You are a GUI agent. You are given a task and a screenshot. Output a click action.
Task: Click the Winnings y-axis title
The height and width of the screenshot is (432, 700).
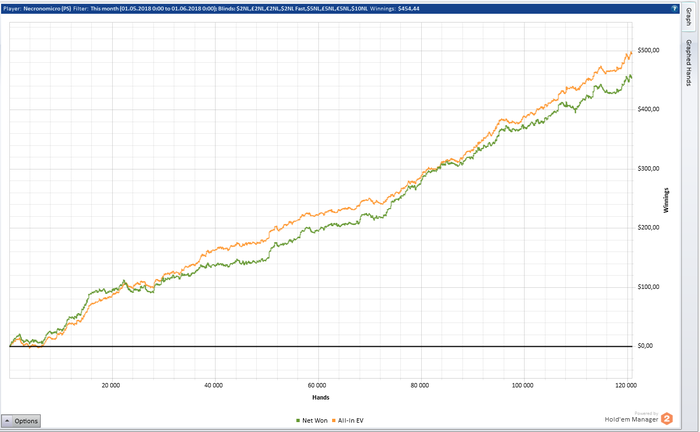pos(666,200)
